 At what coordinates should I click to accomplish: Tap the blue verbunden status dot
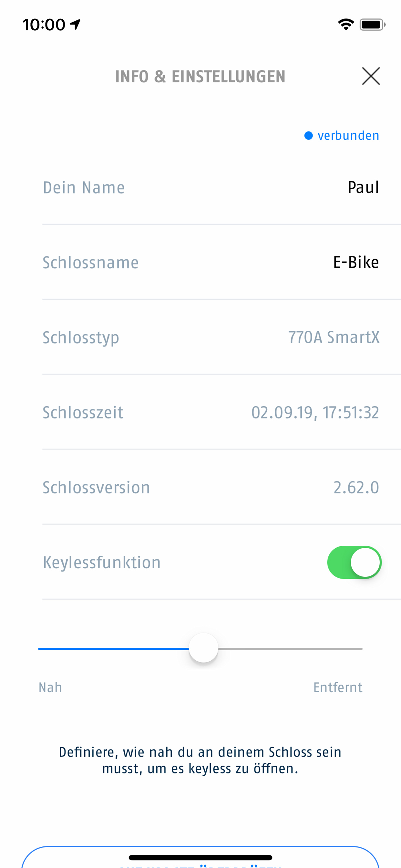pos(308,135)
